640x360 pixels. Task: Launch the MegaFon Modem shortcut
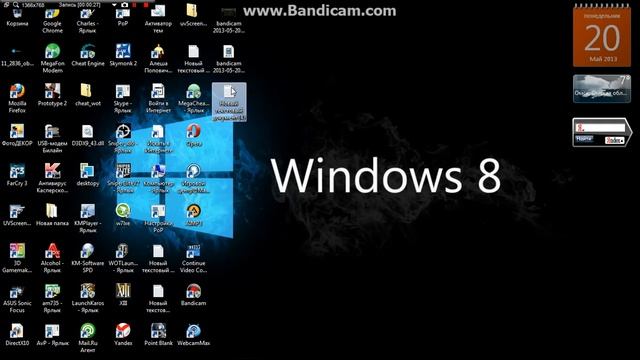[x=52, y=59]
